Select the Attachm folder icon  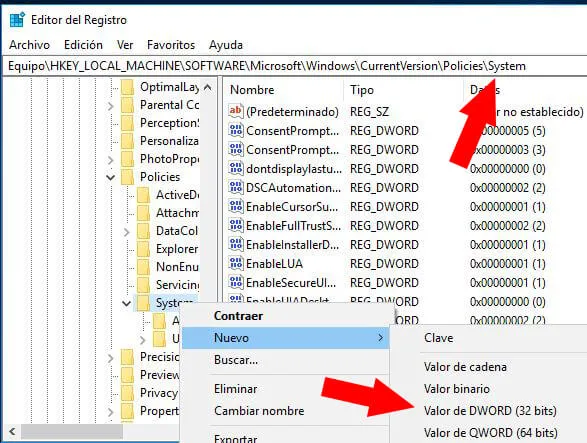143,213
